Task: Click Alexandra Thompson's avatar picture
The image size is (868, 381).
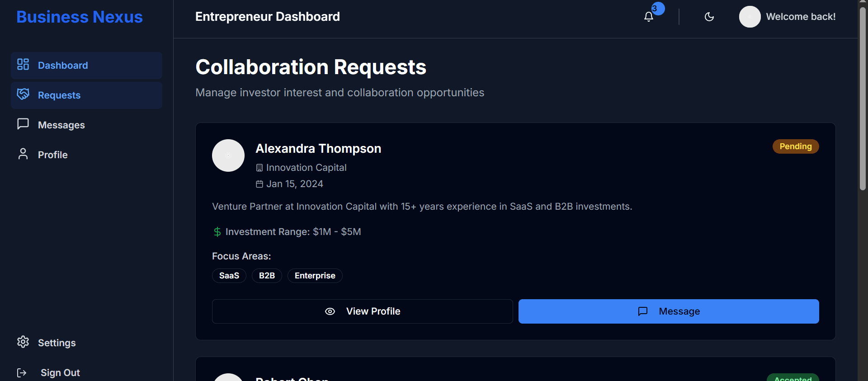Action: [x=228, y=155]
